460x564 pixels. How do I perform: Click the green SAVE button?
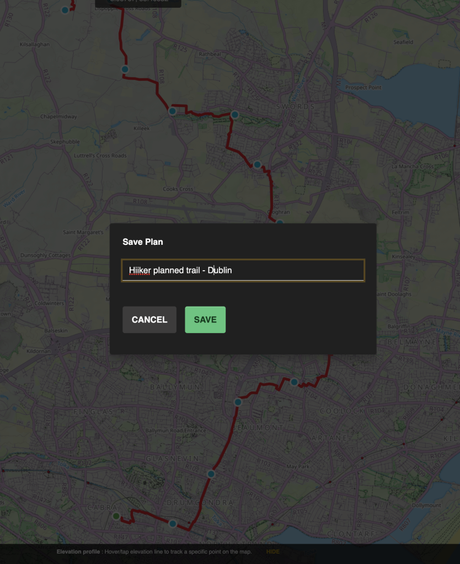coord(205,320)
